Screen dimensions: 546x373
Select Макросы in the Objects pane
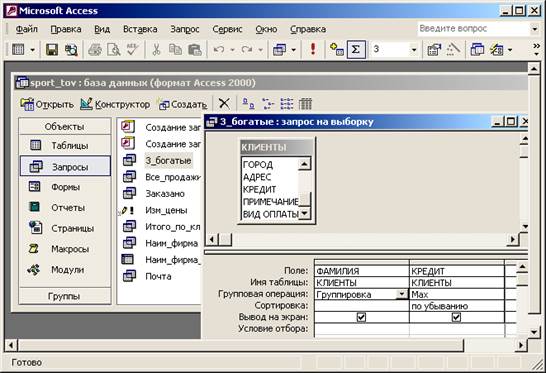pyautogui.click(x=65, y=249)
